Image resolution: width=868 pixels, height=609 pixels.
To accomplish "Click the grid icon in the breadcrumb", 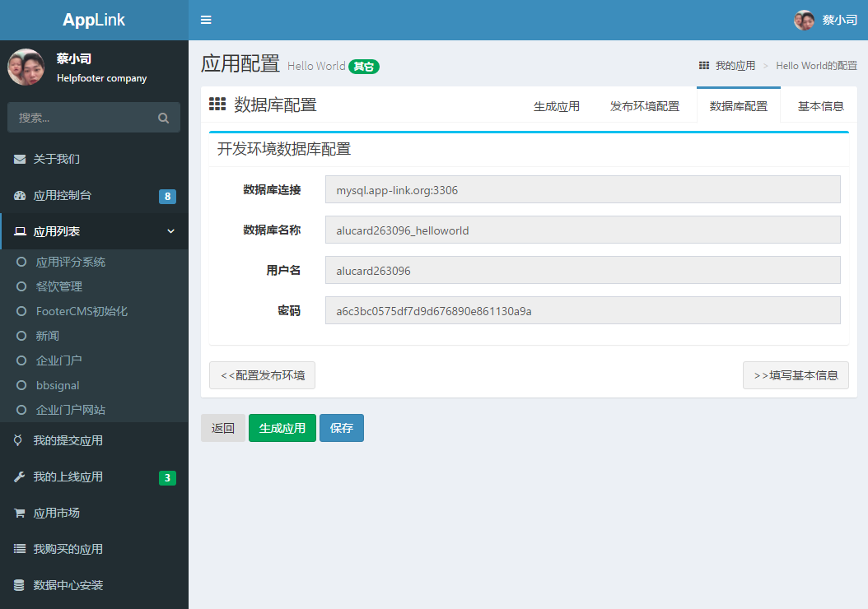I will tap(704, 66).
